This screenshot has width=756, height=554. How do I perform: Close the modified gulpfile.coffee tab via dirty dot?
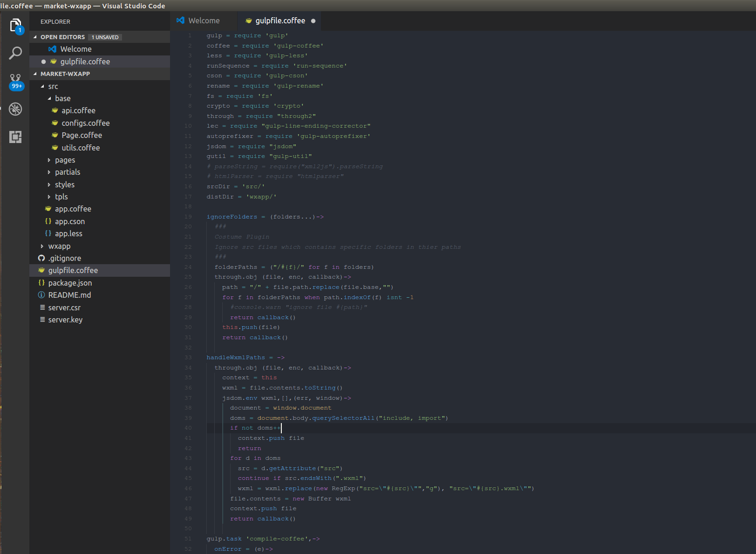coord(314,21)
